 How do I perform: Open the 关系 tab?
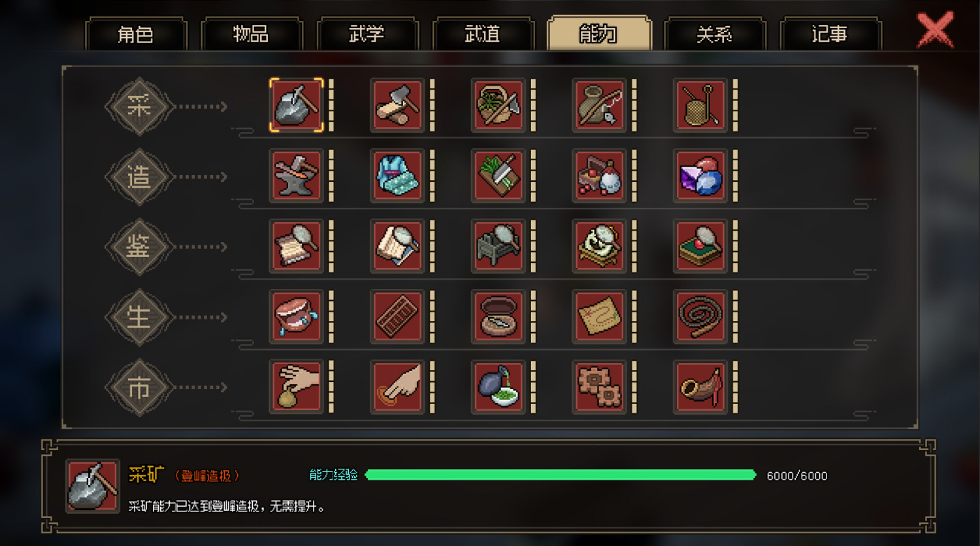click(715, 34)
